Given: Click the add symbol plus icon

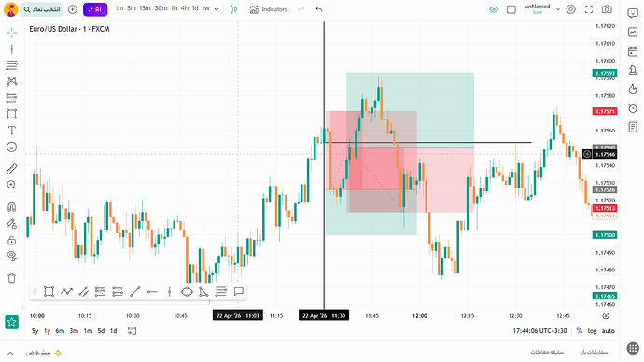Looking at the screenshot, I should click(x=72, y=9).
